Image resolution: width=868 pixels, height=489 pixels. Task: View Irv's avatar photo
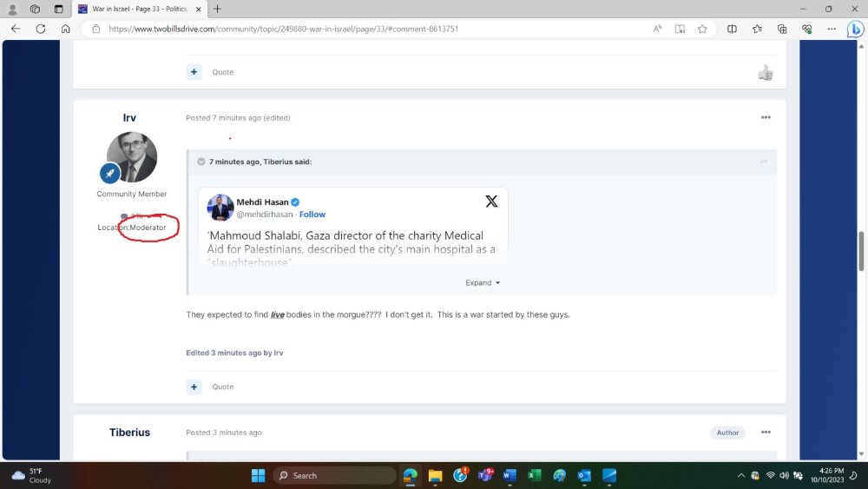tap(132, 156)
